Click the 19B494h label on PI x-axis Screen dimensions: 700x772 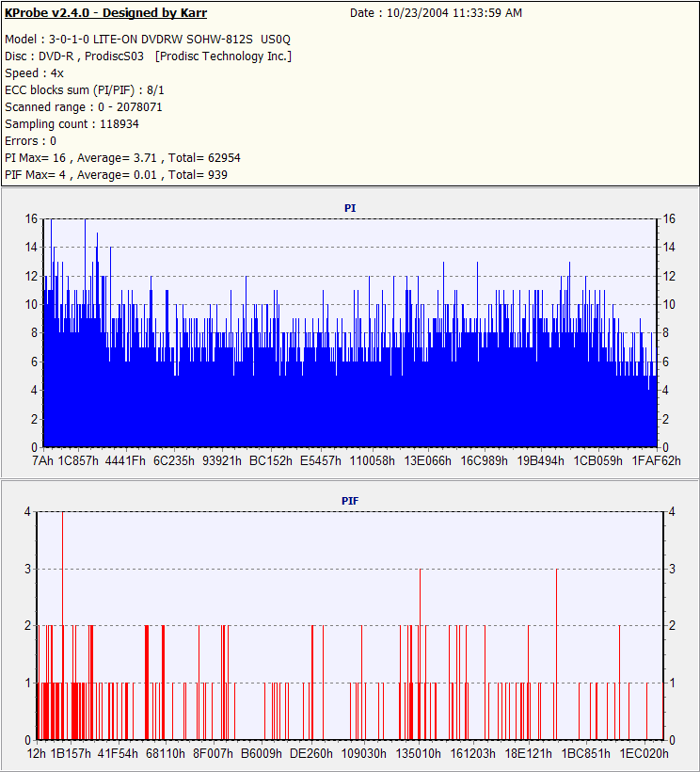[541, 460]
